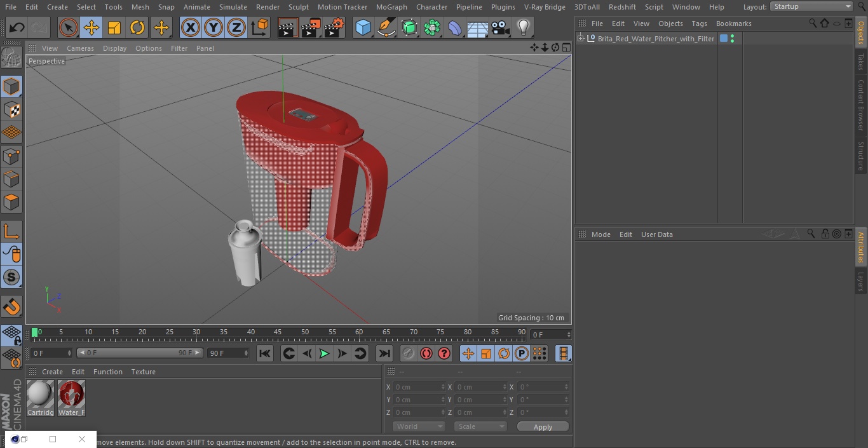Switch to Edges mode
Image resolution: width=868 pixels, height=448 pixels.
(x=11, y=179)
